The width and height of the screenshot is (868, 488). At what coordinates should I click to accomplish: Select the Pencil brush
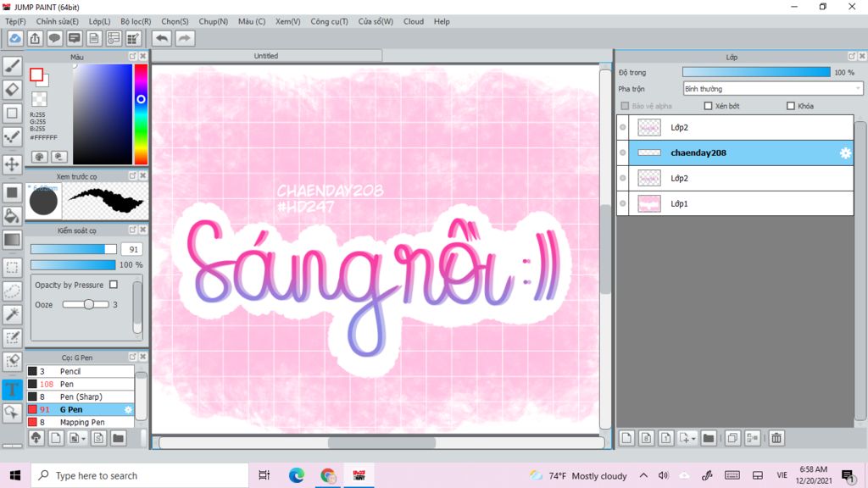pyautogui.click(x=81, y=371)
